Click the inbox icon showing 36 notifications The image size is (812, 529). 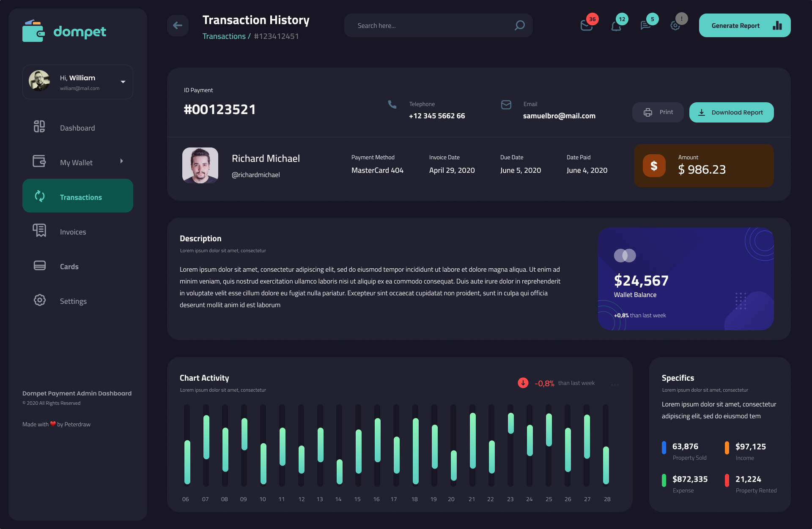587,25
